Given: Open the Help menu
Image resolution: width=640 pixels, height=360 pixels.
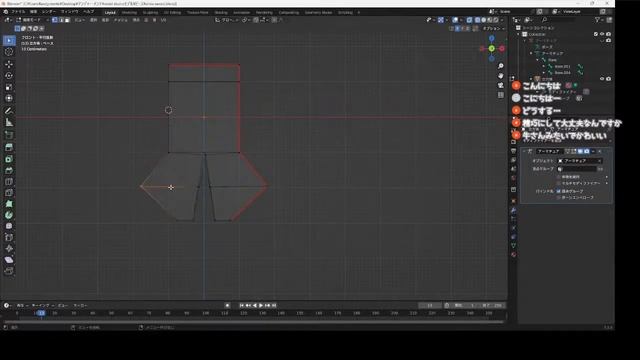Looking at the screenshot, I should [89, 12].
